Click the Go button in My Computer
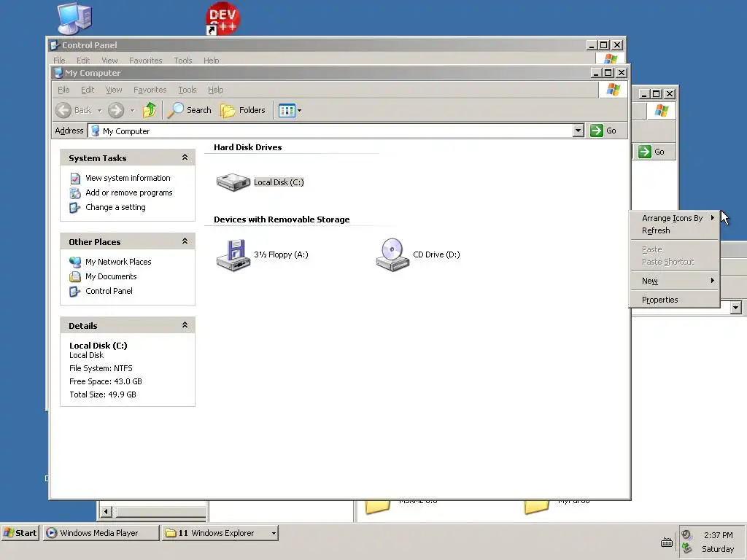 click(x=603, y=131)
